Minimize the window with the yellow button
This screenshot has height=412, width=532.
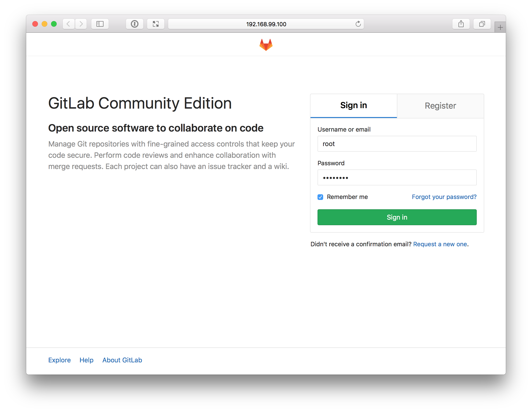click(x=44, y=24)
